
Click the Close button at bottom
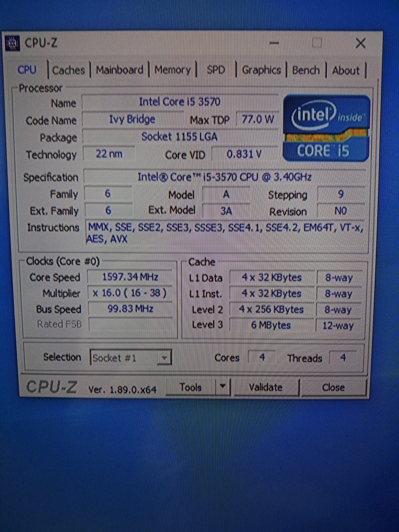click(x=333, y=387)
